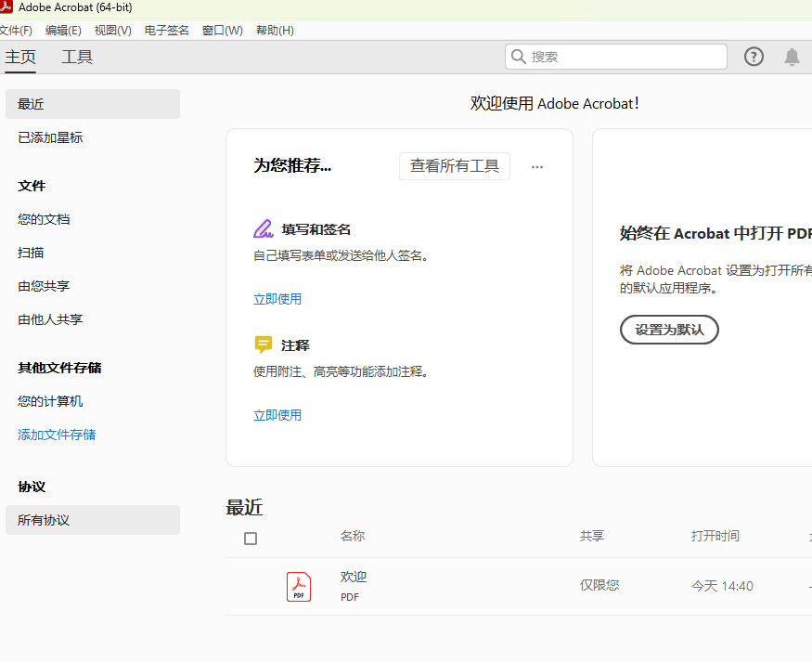This screenshot has height=663, width=812.
Task: Open the 电子签名 menu
Action: click(x=167, y=31)
